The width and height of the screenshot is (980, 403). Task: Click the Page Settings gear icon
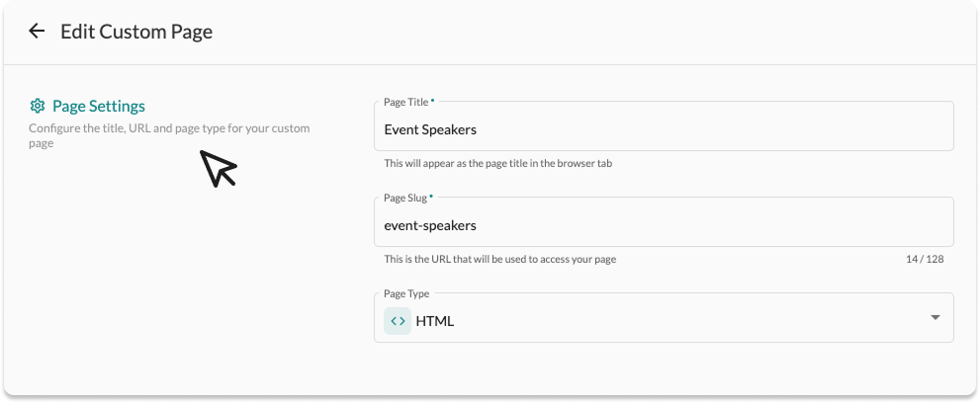[38, 106]
